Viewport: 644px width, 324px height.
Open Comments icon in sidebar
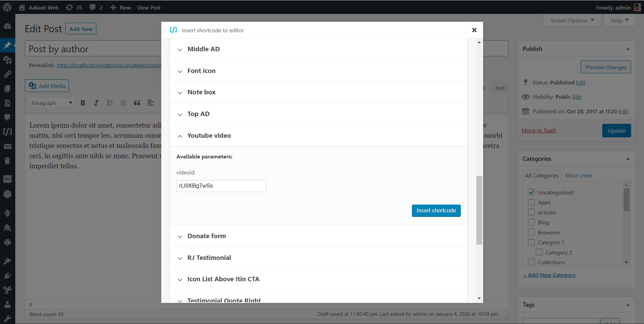(x=7, y=117)
